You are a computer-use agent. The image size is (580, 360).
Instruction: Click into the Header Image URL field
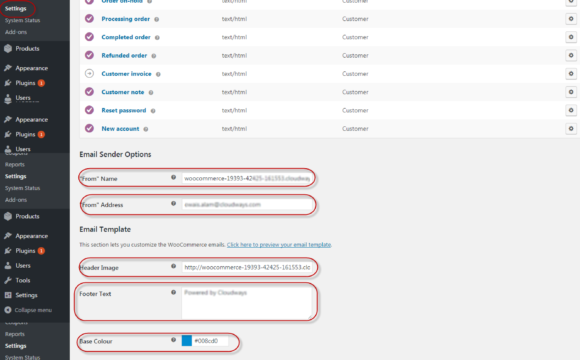pos(247,267)
